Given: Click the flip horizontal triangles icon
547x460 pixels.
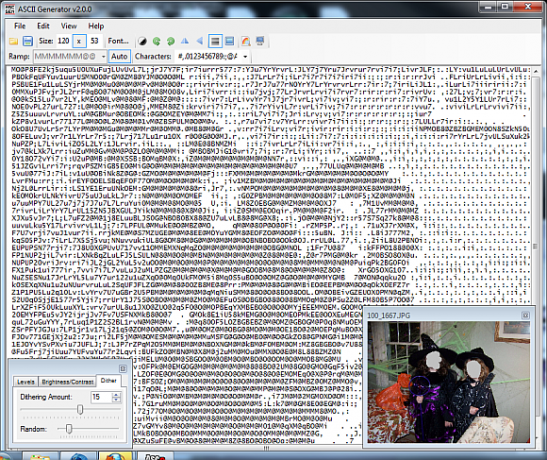Looking at the screenshot, I should point(185,41).
